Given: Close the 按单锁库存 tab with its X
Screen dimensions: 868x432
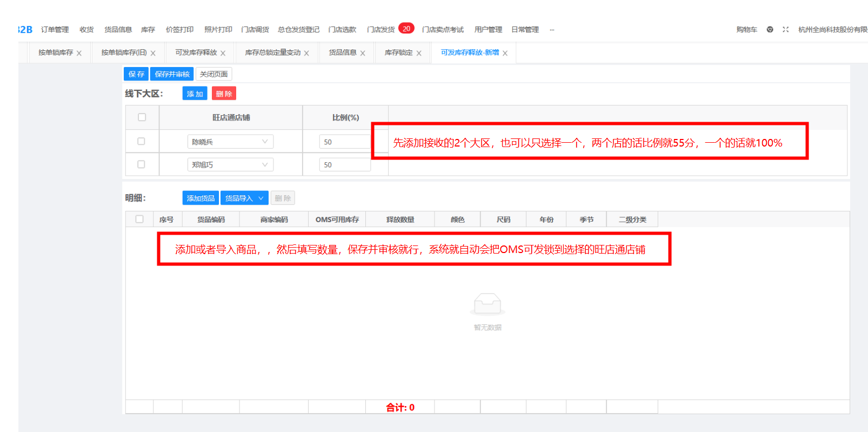Looking at the screenshot, I should coord(79,54).
